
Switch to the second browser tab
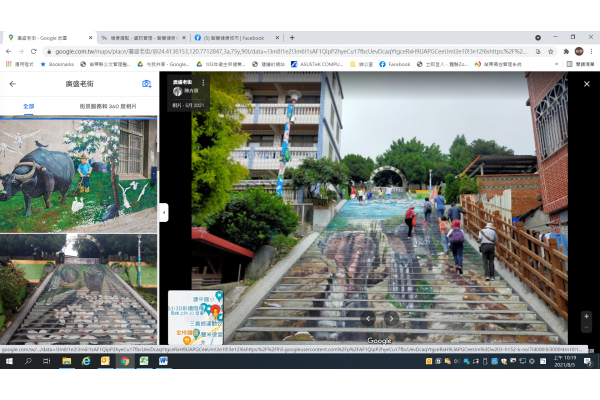[143, 38]
